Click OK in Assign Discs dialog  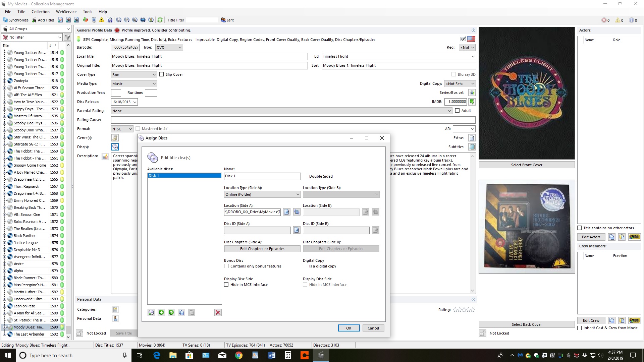coord(349,328)
